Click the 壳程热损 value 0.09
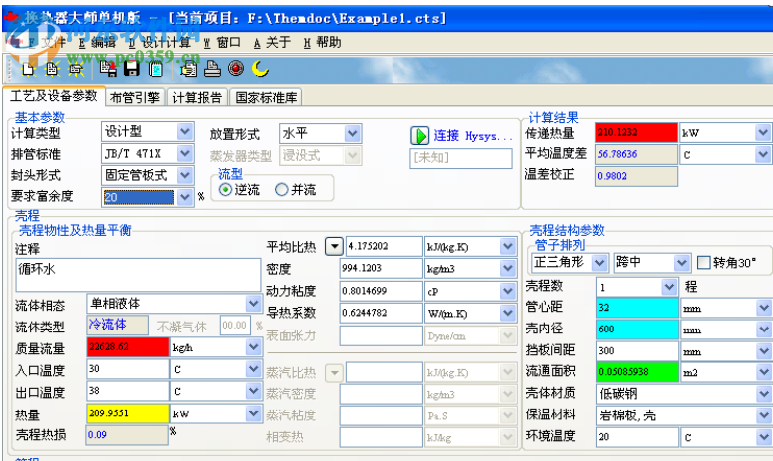This screenshot has width=773, height=461. pyautogui.click(x=127, y=435)
